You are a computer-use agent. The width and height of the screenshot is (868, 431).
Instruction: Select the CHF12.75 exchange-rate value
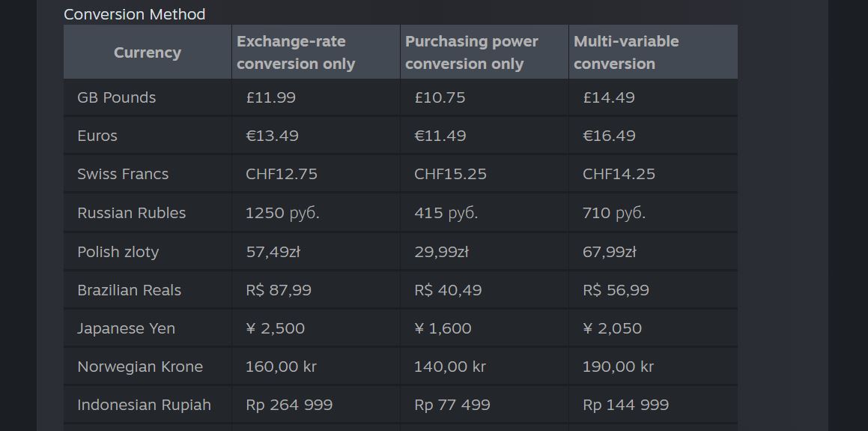[x=282, y=174]
